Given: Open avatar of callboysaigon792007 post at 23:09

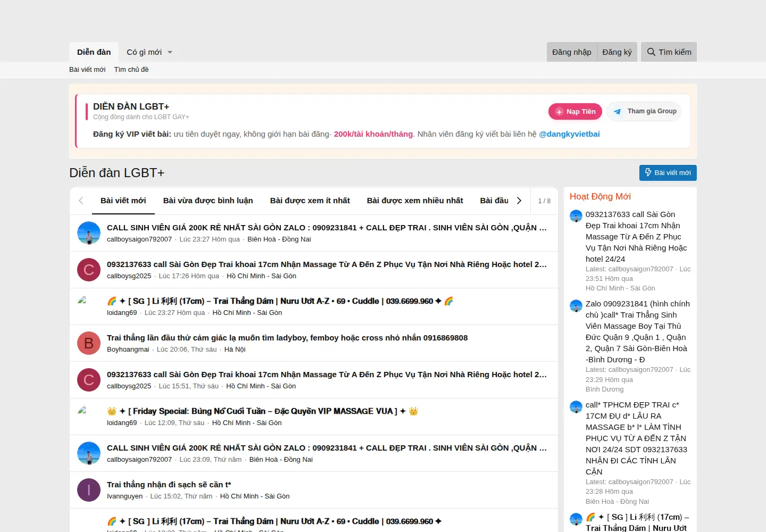Looking at the screenshot, I should pyautogui.click(x=89, y=453).
